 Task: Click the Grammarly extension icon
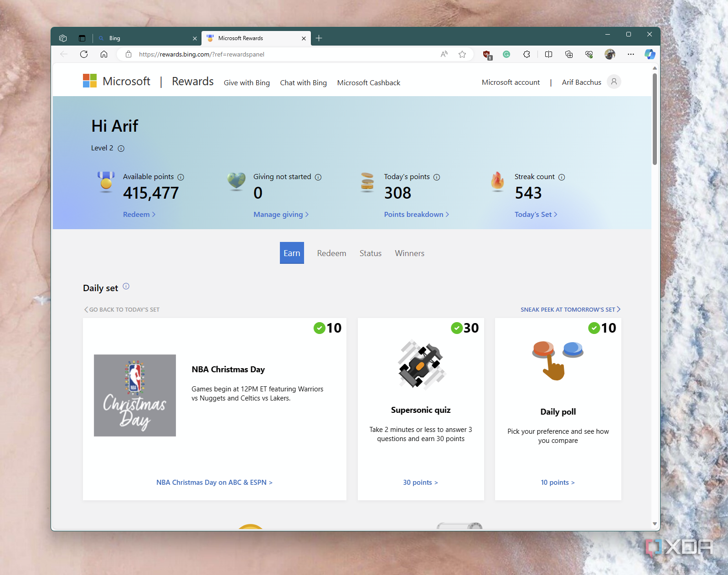tap(506, 54)
